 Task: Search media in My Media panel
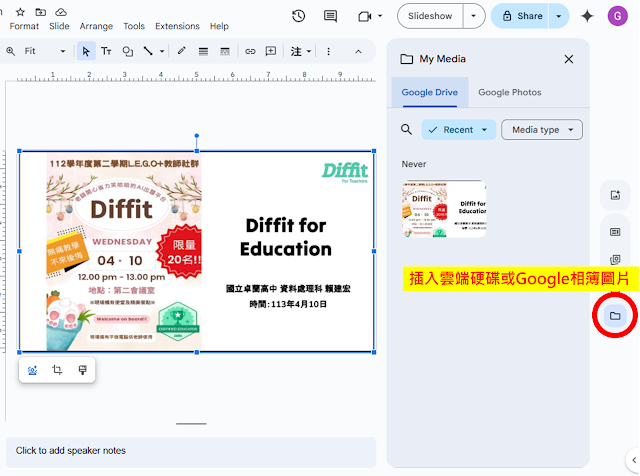click(406, 130)
